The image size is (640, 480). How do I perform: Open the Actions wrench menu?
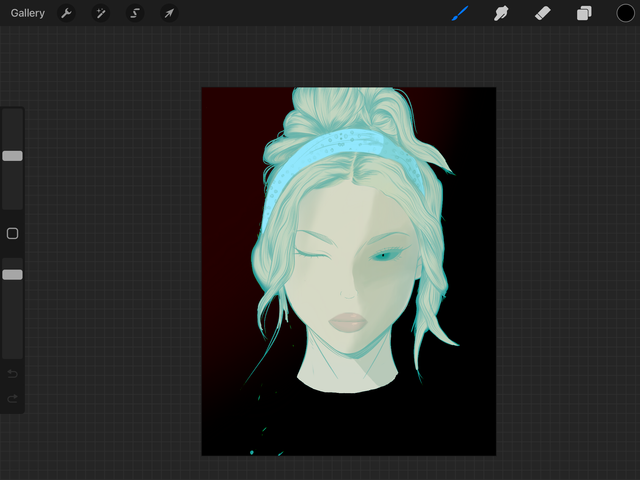[x=66, y=13]
